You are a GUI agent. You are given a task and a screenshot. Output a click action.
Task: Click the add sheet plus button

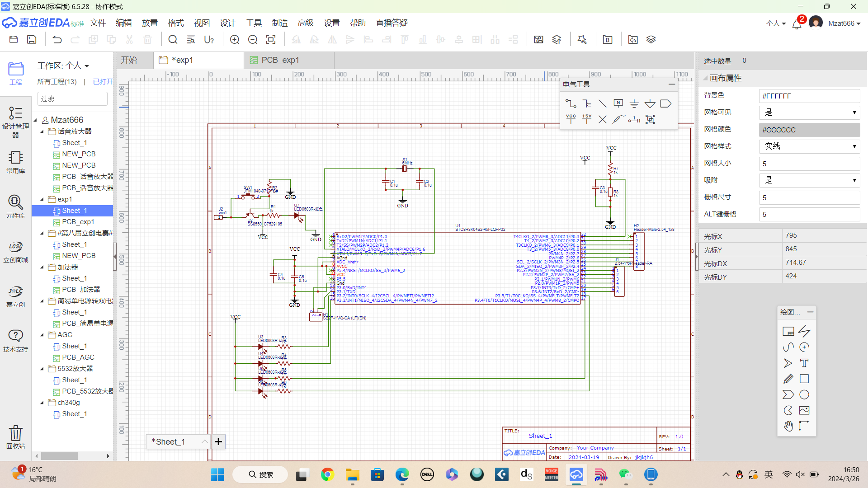[x=218, y=441]
